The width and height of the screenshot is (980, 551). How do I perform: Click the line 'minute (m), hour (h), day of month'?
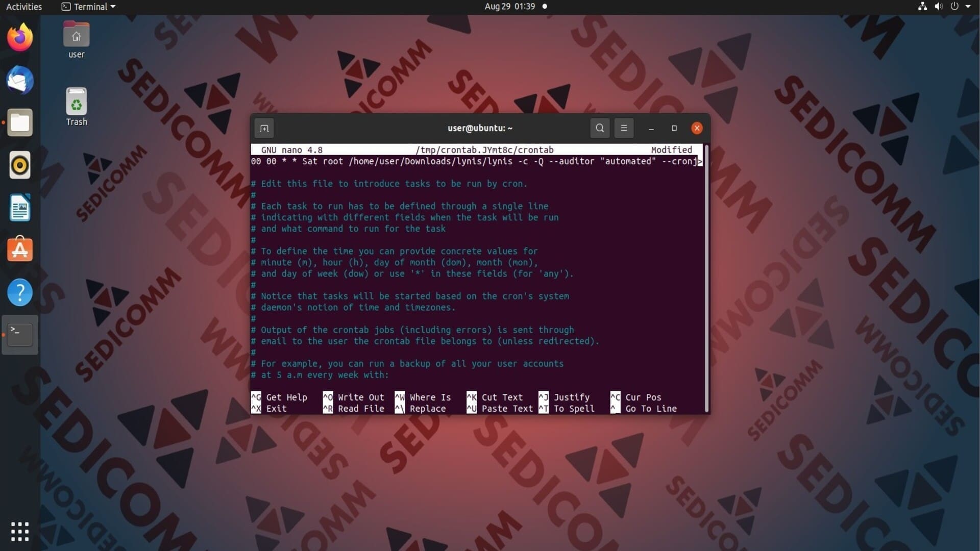(395, 262)
